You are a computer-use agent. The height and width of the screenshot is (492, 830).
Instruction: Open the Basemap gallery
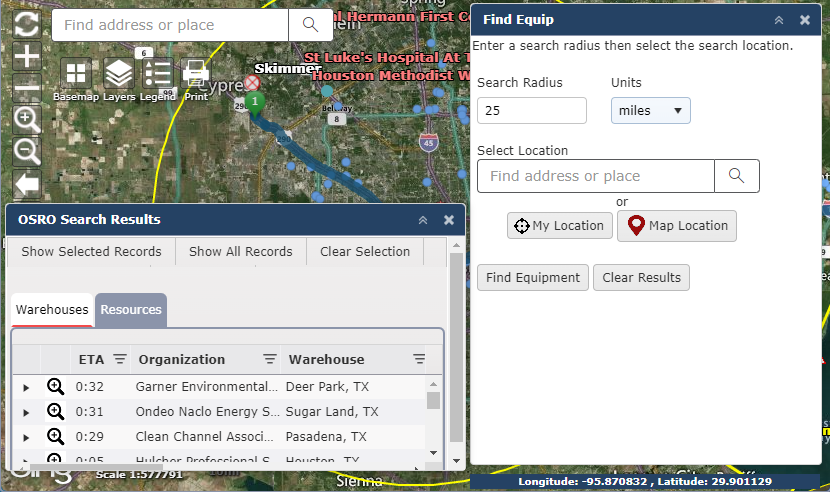pyautogui.click(x=76, y=74)
